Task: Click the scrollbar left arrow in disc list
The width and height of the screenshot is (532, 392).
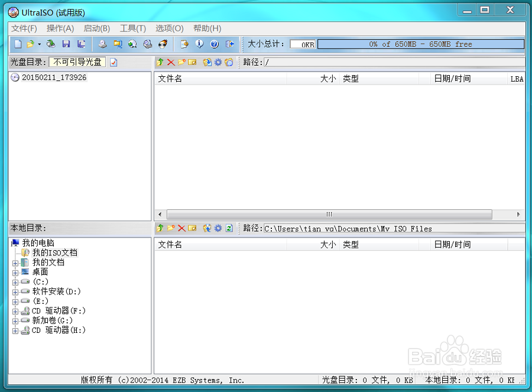Action: click(160, 215)
